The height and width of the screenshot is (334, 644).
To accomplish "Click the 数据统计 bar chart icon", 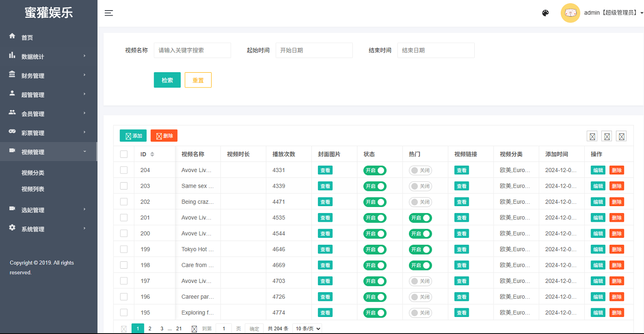I will [x=12, y=56].
